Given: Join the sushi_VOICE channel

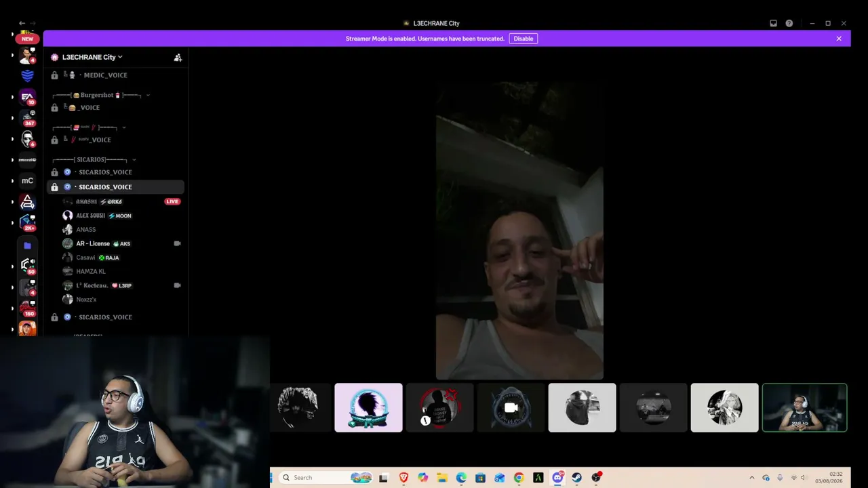Looking at the screenshot, I should 115,140.
